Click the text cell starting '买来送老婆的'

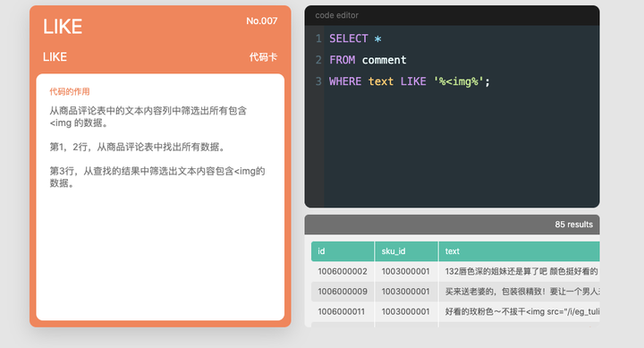[519, 292]
